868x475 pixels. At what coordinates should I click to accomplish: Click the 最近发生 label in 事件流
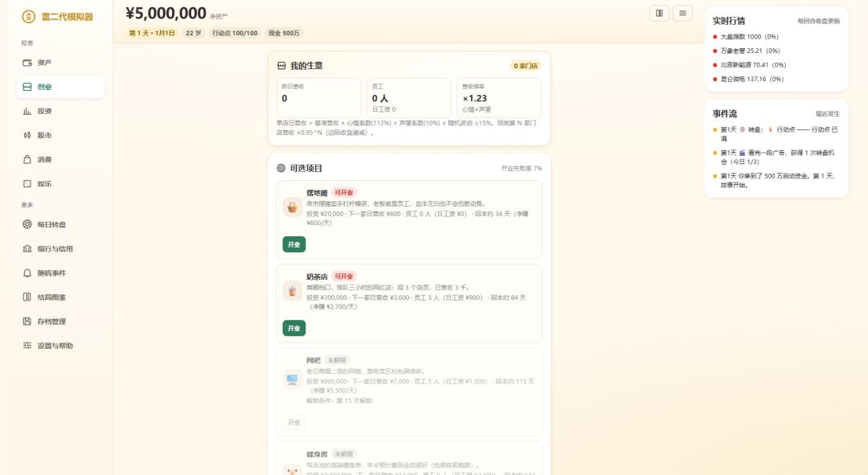click(828, 114)
